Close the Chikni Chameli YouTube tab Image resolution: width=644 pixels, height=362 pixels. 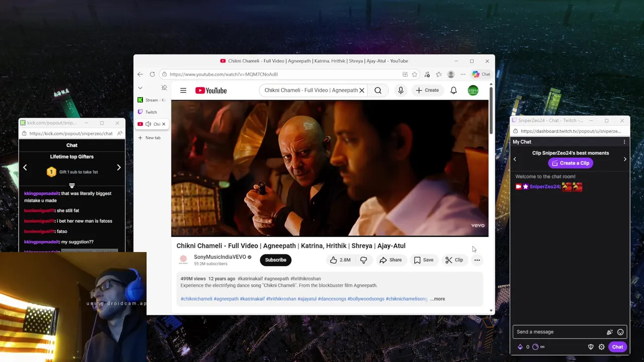tap(164, 124)
